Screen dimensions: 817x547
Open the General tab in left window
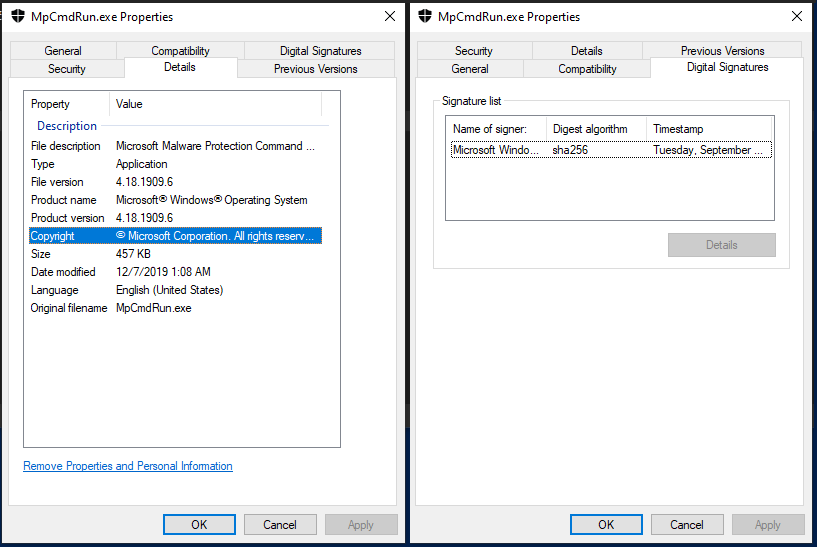click(63, 51)
